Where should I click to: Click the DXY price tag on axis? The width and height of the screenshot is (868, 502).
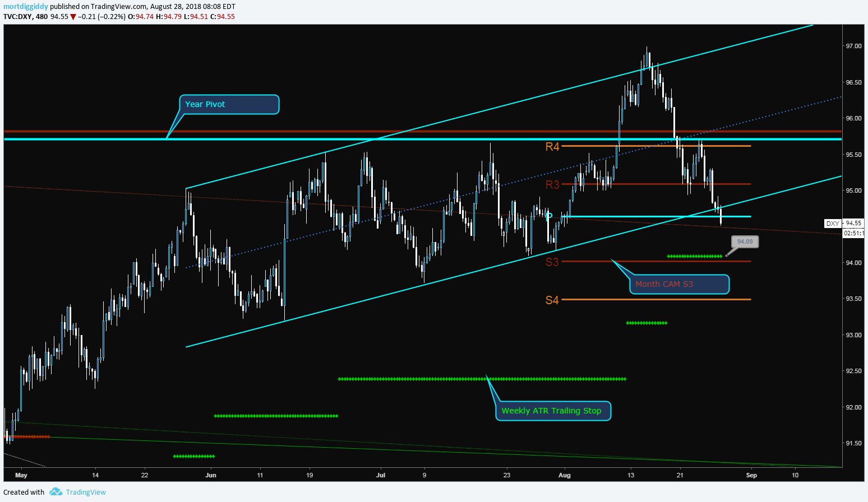click(833, 224)
